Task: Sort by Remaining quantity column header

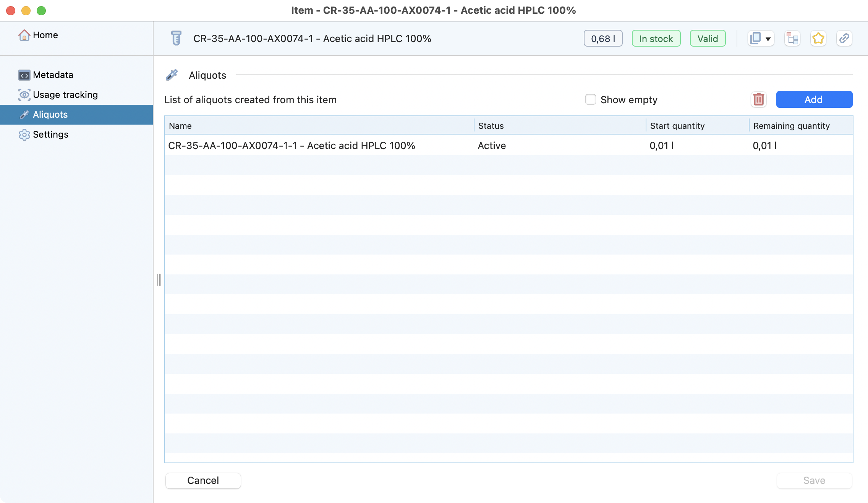Action: [x=791, y=126]
